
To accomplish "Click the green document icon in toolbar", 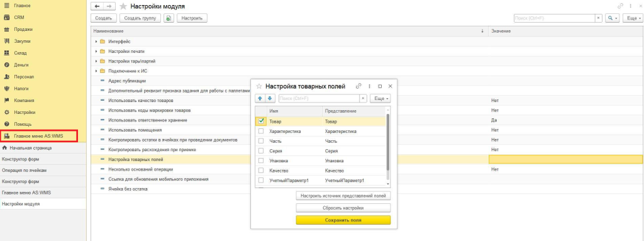I will pyautogui.click(x=169, y=18).
